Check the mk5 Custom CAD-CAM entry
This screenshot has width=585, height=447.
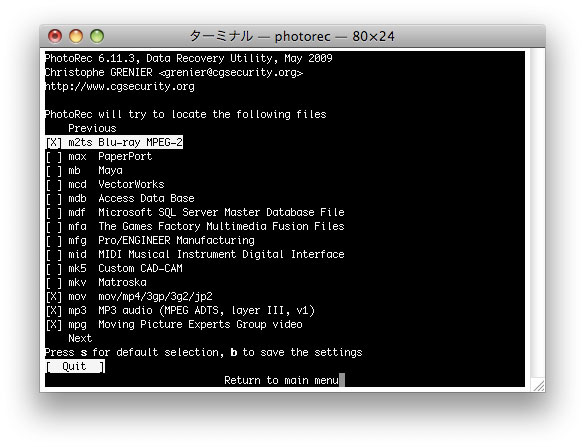[x=114, y=268]
